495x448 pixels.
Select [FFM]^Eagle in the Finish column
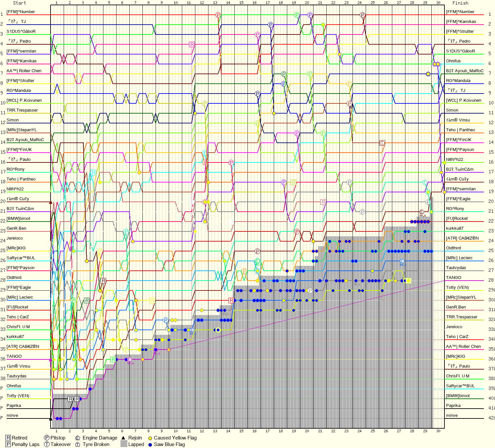point(458,199)
